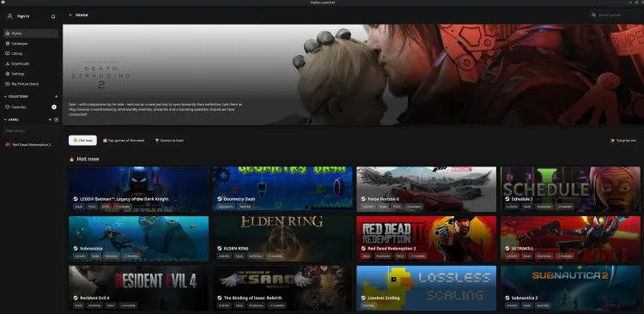This screenshot has width=644, height=314.
Task: Click in the Filter library field
Action: tap(31, 131)
